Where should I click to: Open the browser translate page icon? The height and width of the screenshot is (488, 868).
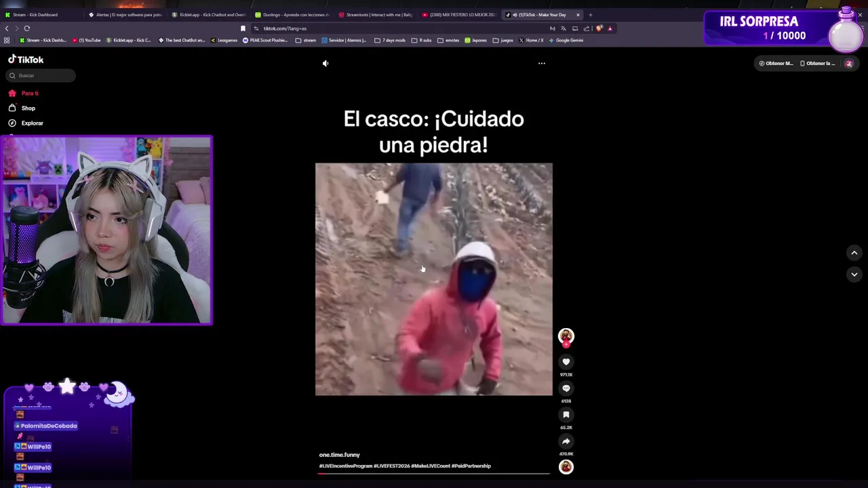[564, 28]
